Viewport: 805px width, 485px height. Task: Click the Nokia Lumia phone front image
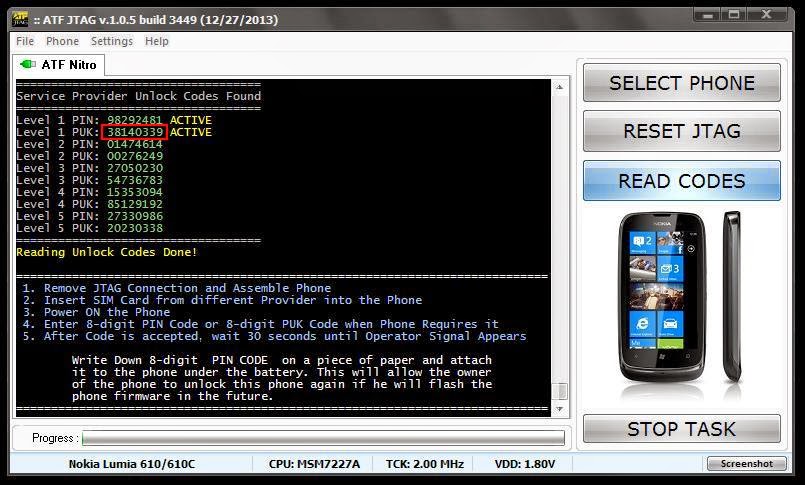coord(662,297)
